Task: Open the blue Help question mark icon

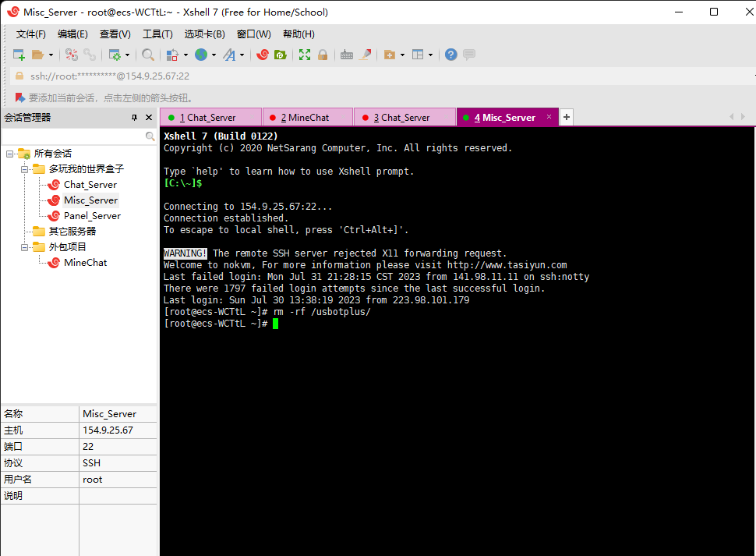Action: tap(450, 55)
